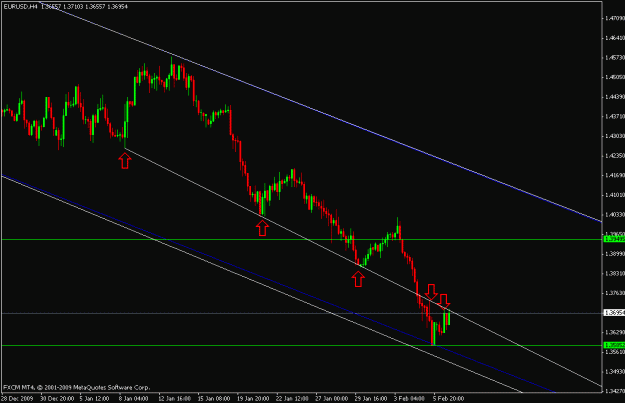The height and width of the screenshot is (403, 625).
Task: Click the 1.43710 price scale label
Action: tap(615, 116)
